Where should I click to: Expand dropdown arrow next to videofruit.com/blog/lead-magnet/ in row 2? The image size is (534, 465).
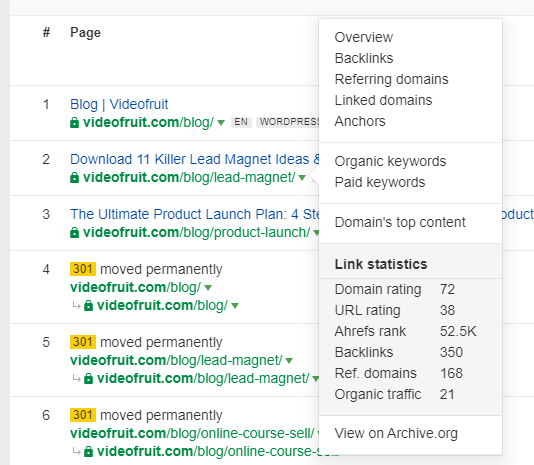tap(302, 177)
